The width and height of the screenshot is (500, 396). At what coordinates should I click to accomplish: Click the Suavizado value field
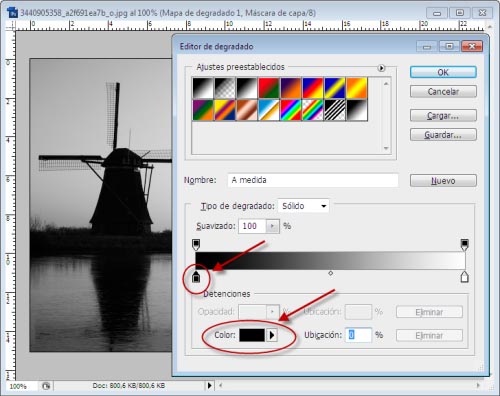point(252,226)
